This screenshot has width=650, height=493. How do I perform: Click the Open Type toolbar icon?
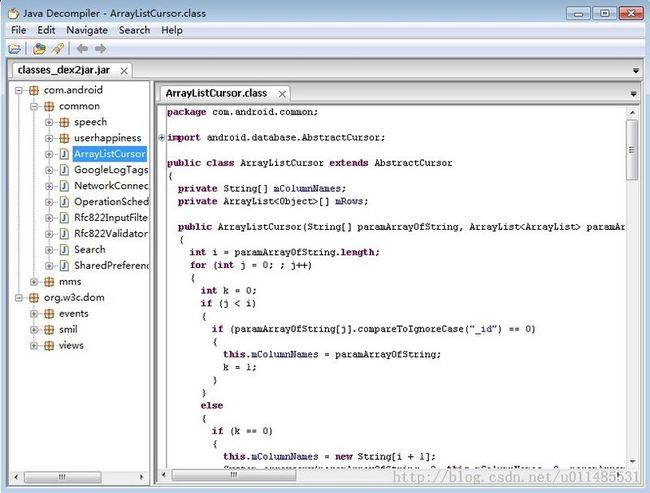click(39, 49)
